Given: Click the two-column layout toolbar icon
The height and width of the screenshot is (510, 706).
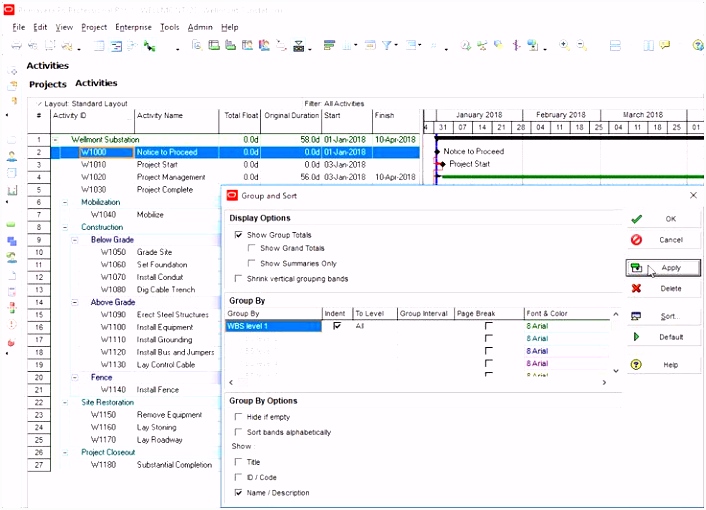Looking at the screenshot, I should pyautogui.click(x=648, y=45).
